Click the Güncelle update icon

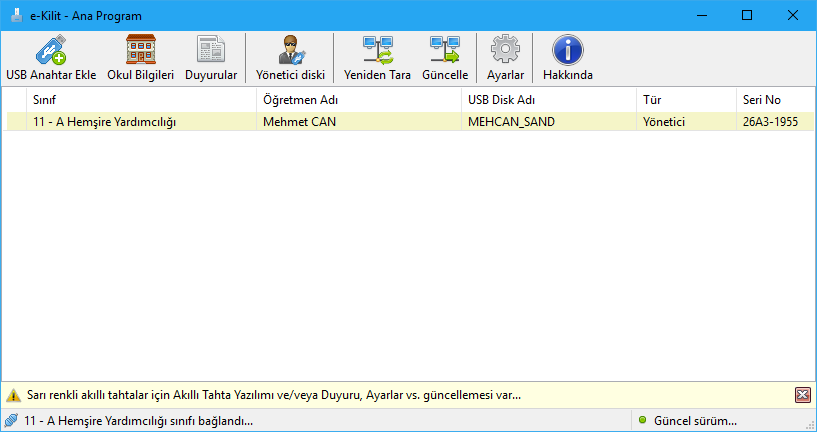pos(445,50)
